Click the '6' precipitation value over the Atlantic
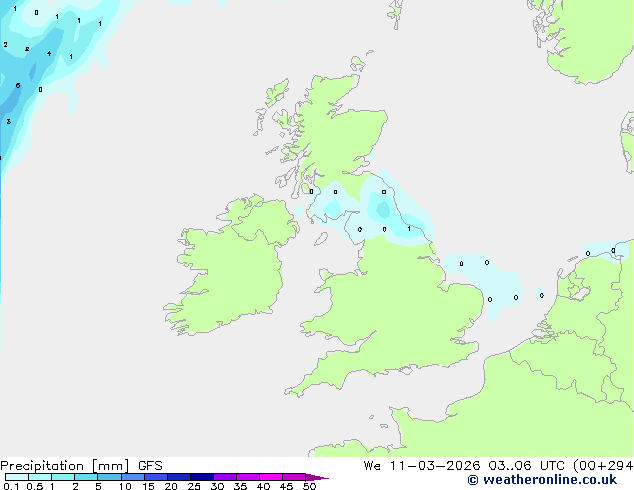This screenshot has height=490, width=634. (x=18, y=85)
